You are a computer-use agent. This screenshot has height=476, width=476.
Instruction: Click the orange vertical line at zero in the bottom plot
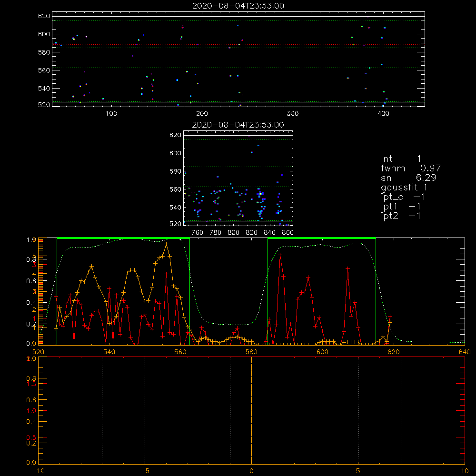tap(251, 410)
